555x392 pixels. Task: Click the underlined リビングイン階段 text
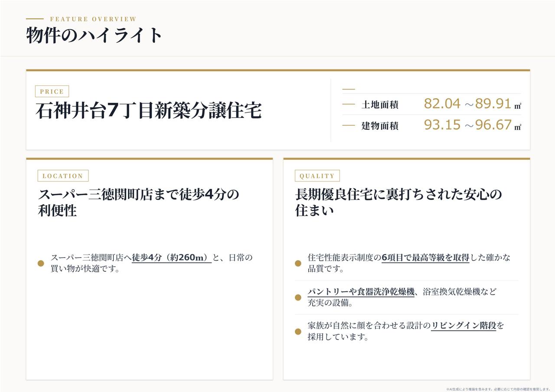click(x=464, y=325)
